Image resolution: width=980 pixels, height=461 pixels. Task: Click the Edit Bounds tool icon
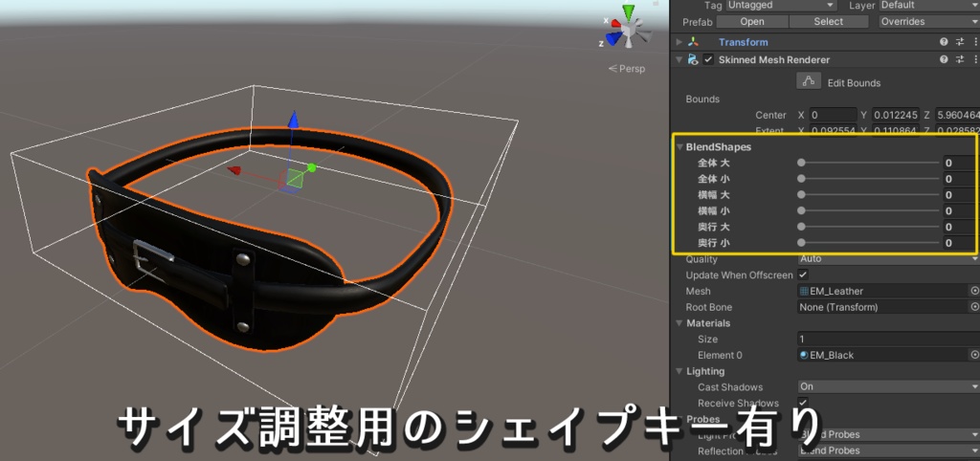pos(808,82)
